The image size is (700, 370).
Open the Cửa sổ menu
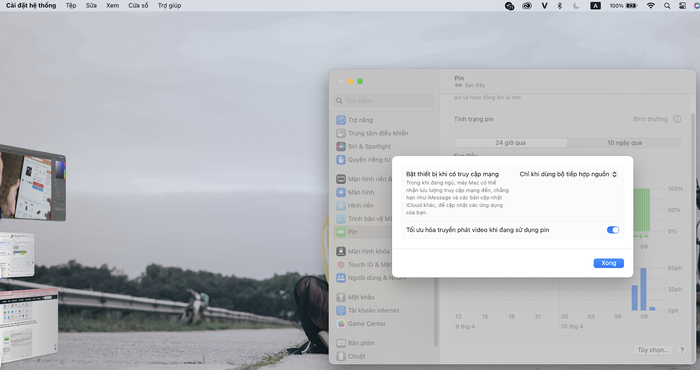(x=138, y=5)
